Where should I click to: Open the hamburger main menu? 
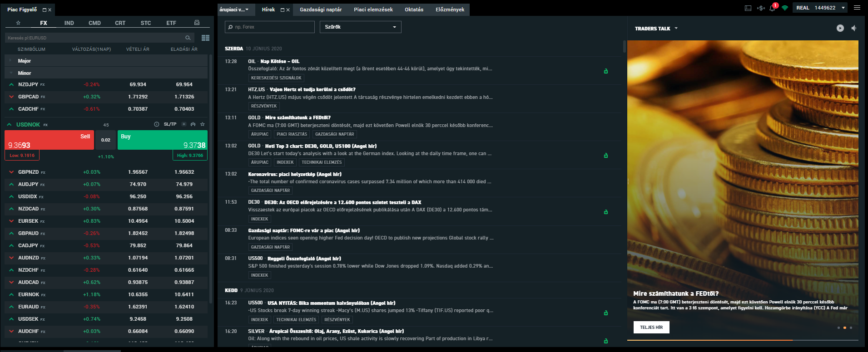coord(857,8)
